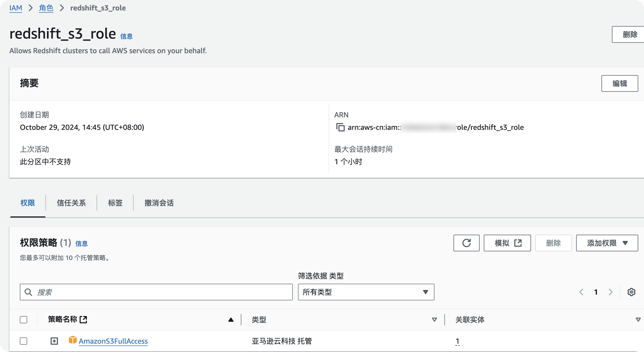Select all policies with header checkbox
Image resolution: width=644 pixels, height=352 pixels.
click(x=23, y=320)
